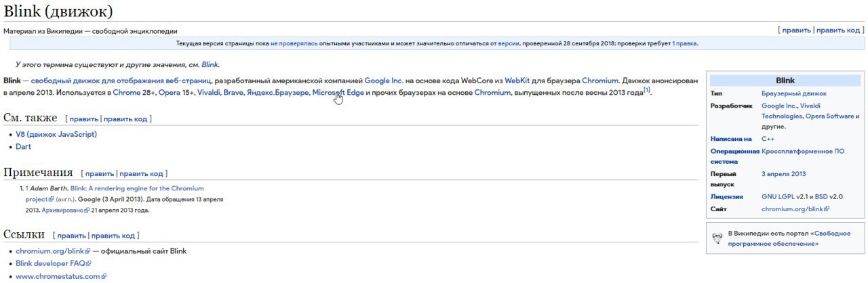Click the "Написана на" infobox label link
Image resolution: width=868 pixels, height=283 pixels.
(731, 139)
